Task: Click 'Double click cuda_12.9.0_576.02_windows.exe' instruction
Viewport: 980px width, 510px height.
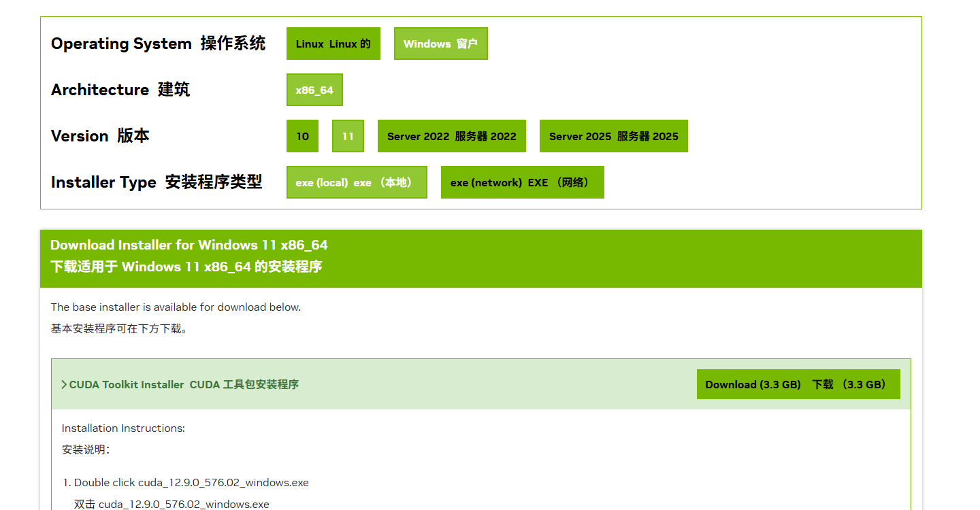Action: coord(191,483)
